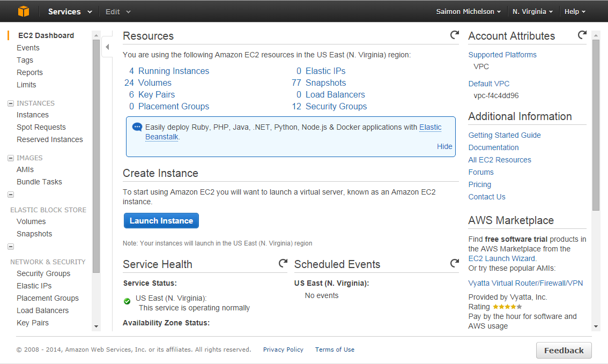Open the Forums link
Image resolution: width=608 pixels, height=364 pixels.
[481, 172]
